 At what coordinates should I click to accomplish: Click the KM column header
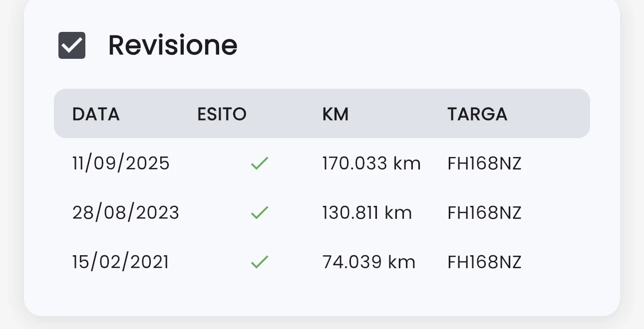tap(335, 114)
